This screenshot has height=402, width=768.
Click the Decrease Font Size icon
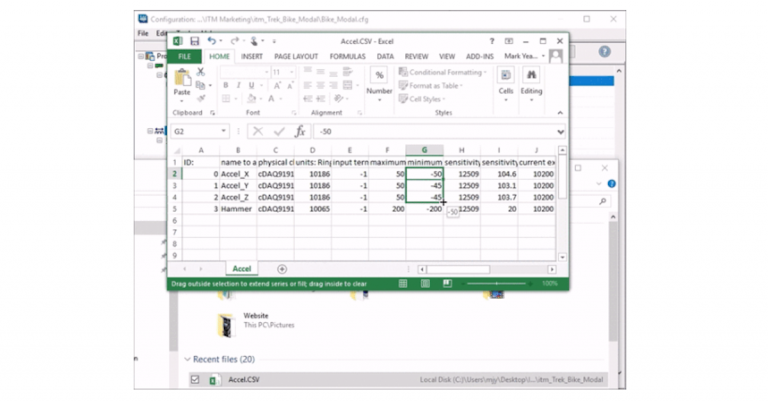[290, 85]
